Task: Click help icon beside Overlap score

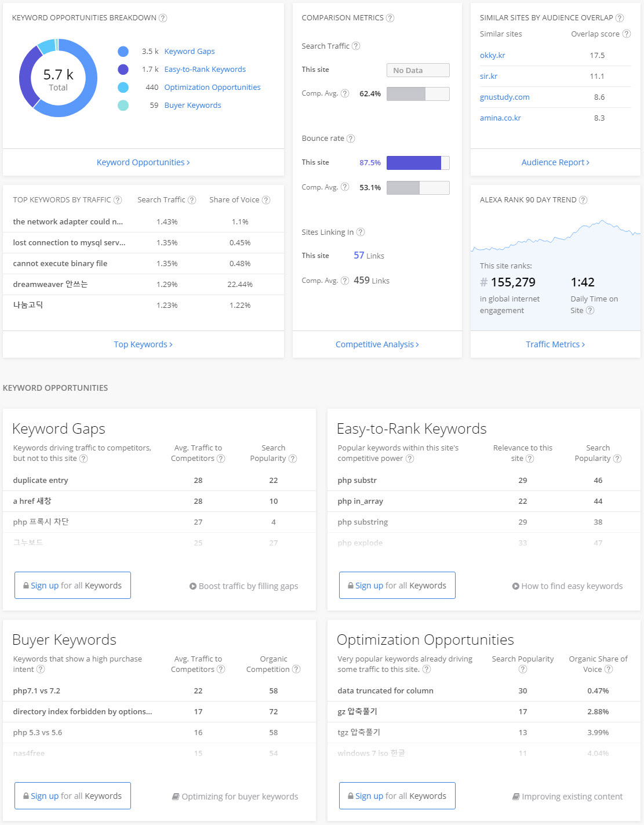Action: 627,34
